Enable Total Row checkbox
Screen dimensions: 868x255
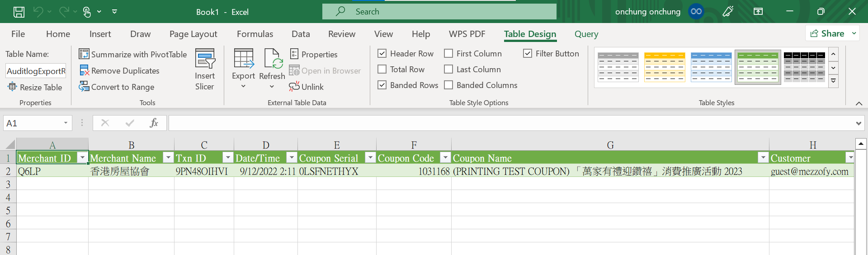point(382,69)
